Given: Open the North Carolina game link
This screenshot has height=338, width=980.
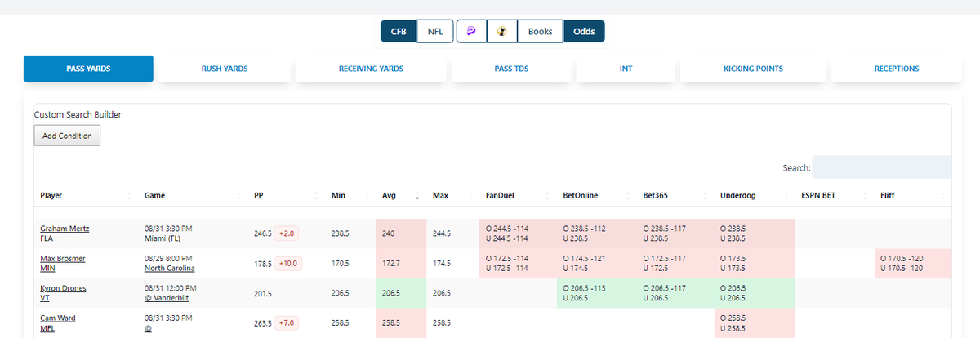Looking at the screenshot, I should tap(170, 269).
